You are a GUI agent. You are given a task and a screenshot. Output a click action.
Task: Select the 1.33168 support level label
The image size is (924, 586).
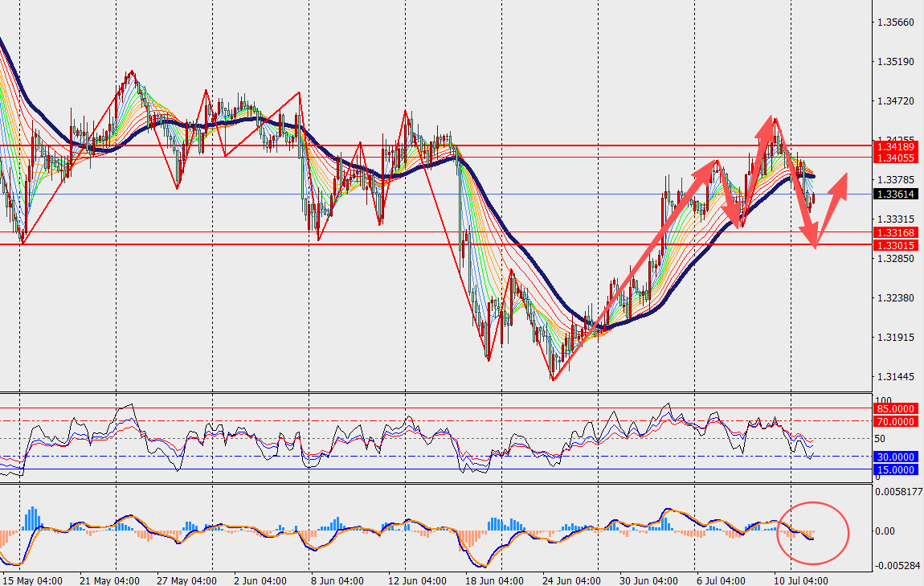tap(895, 233)
